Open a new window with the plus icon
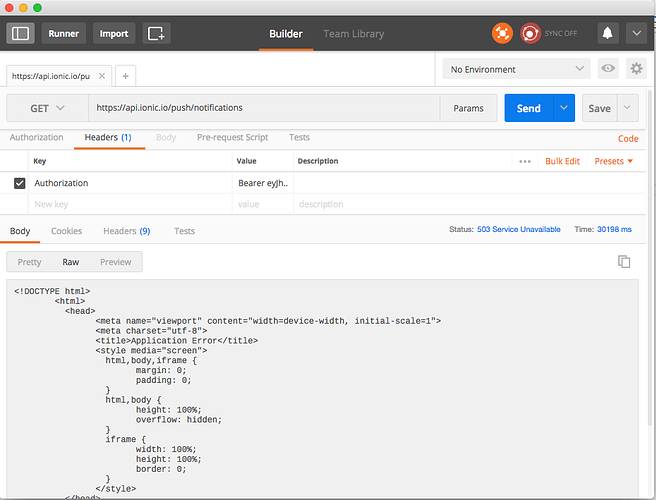Viewport: 656px width, 500px height. tap(156, 33)
